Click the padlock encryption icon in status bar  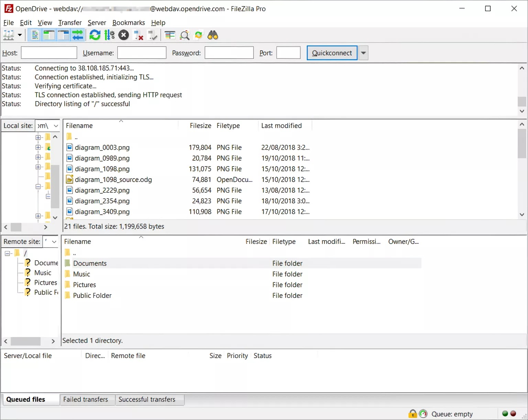click(412, 414)
